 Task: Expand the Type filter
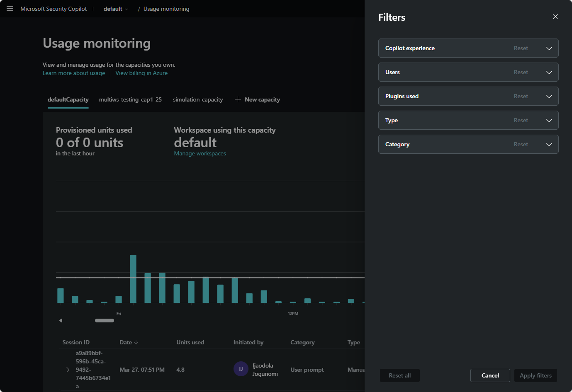click(549, 120)
